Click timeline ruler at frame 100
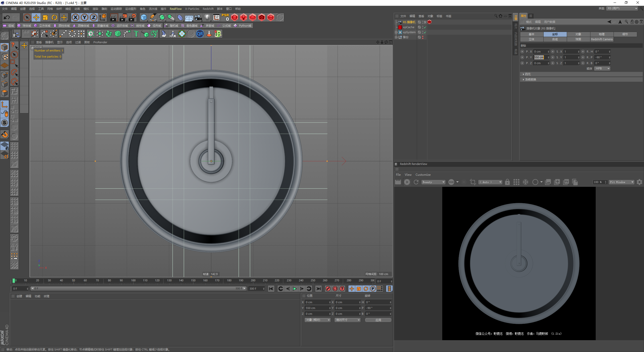The width and height of the screenshot is (644, 352). tap(133, 281)
